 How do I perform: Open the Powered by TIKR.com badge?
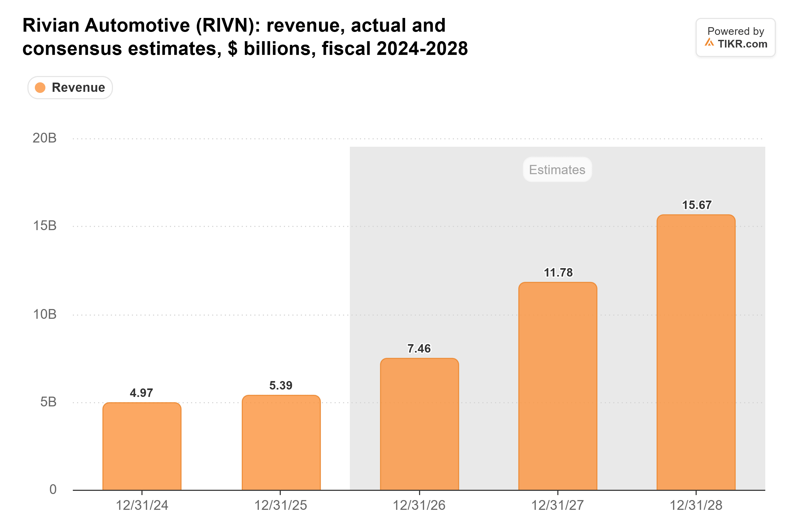[x=735, y=37]
